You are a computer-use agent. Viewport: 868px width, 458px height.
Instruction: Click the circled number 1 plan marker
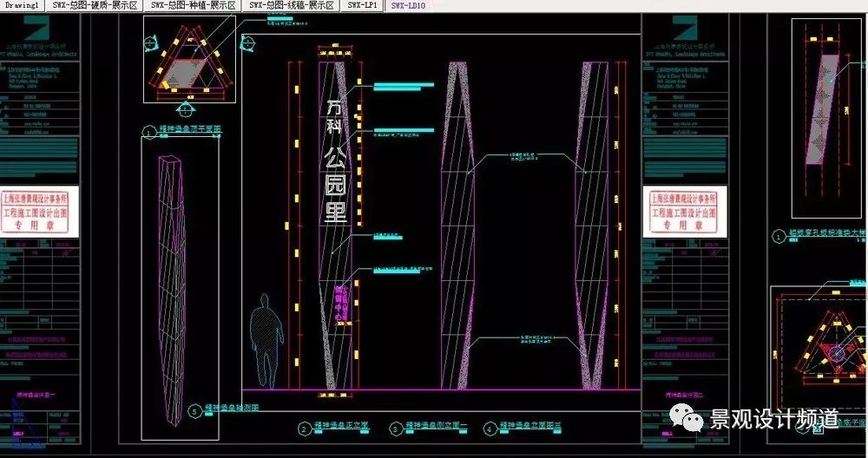[149, 134]
